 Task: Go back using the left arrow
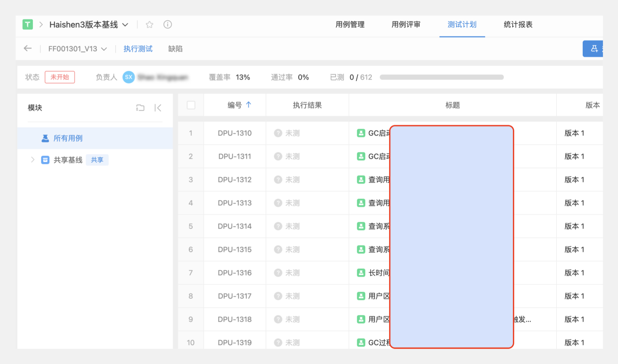(x=28, y=49)
